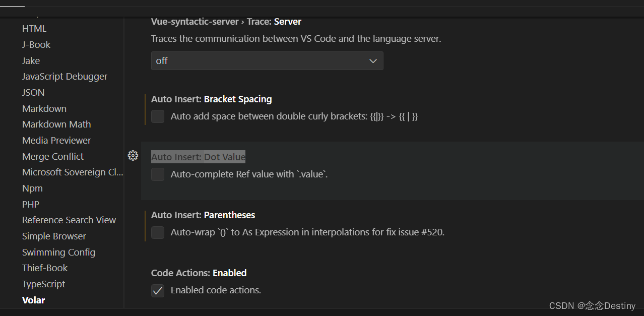Open Markdown Math settings category
The height and width of the screenshot is (316, 644).
tap(56, 124)
